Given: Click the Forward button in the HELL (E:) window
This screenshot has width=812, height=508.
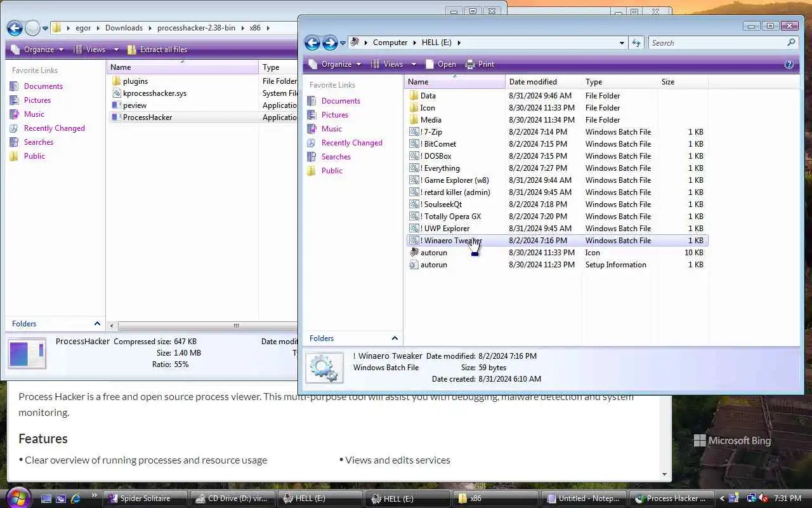Looking at the screenshot, I should click(330, 43).
